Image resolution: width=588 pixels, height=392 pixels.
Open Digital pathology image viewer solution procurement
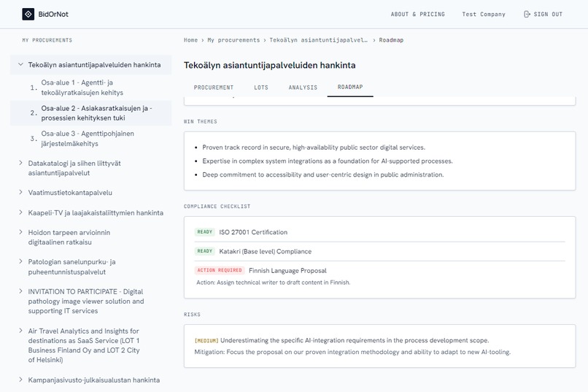point(86,301)
